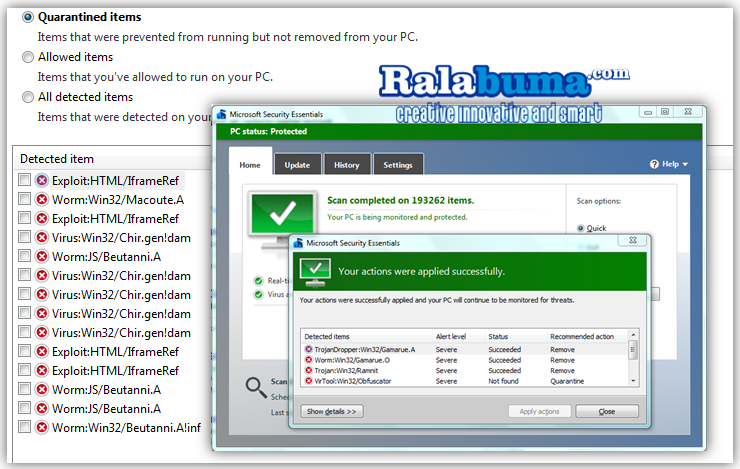Click the red threat icon for Worm:Win32/Macoute.A

click(x=42, y=200)
